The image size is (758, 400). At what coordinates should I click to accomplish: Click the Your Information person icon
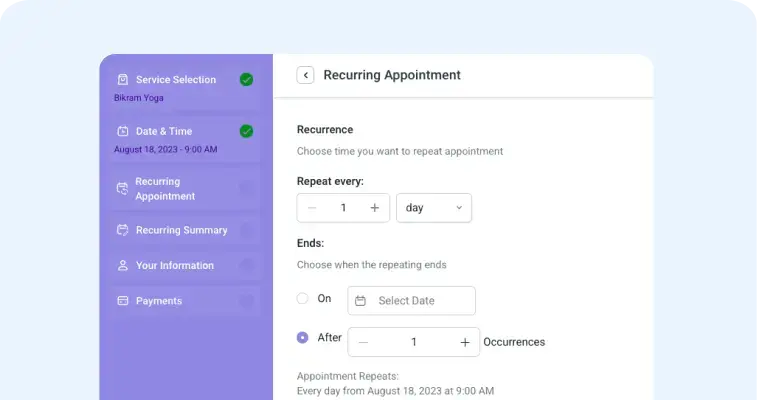123,265
